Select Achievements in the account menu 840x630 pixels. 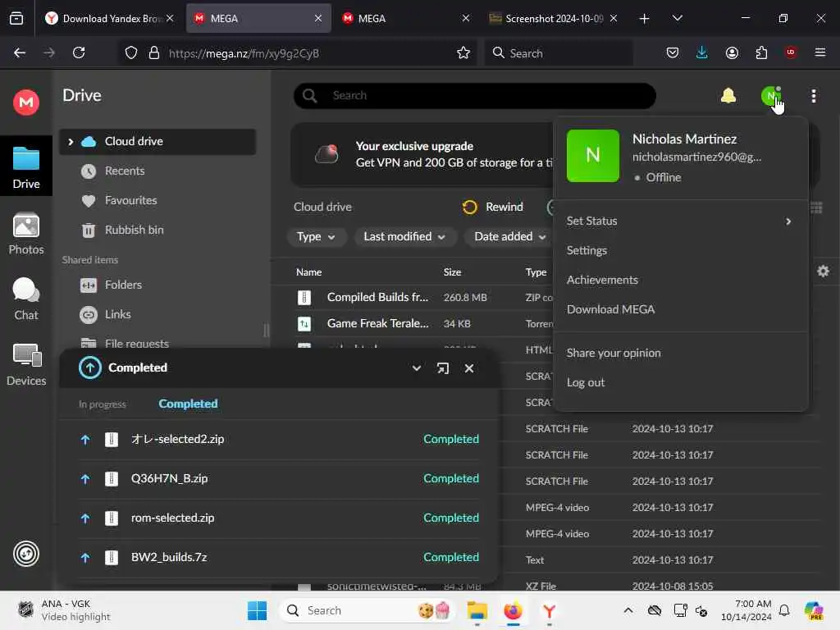602,280
